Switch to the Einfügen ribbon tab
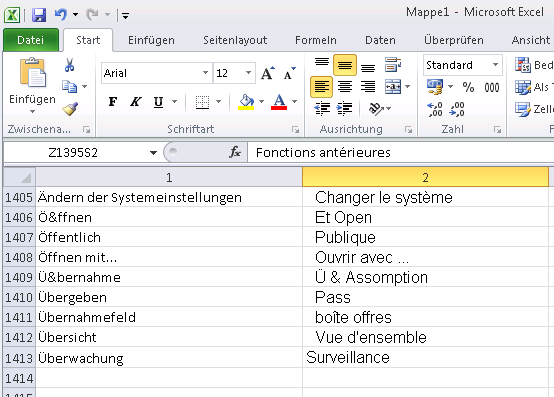The width and height of the screenshot is (554, 397). 151,40
